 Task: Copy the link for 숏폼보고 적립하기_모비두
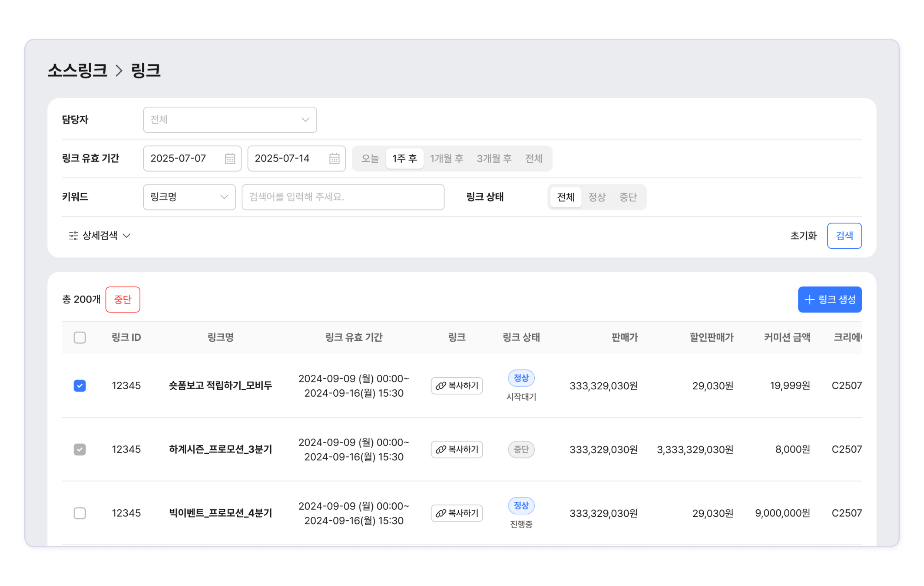click(457, 386)
